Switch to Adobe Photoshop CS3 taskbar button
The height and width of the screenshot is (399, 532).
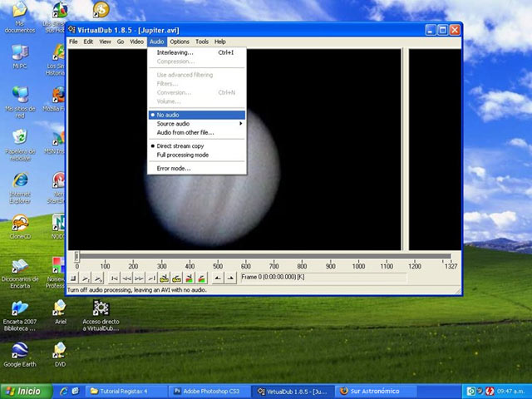[209, 391]
